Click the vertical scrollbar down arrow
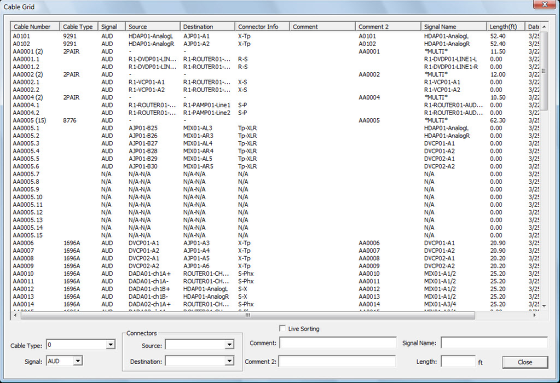560x383 pixels. click(544, 306)
